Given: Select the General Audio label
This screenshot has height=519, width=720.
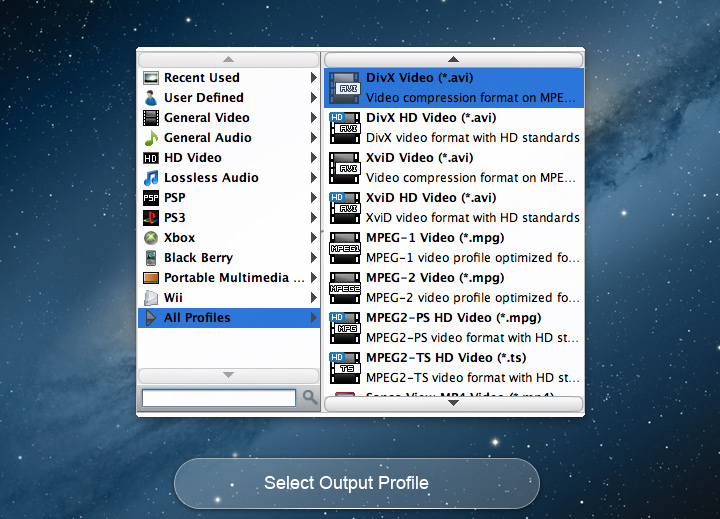Looking at the screenshot, I should coord(208,138).
